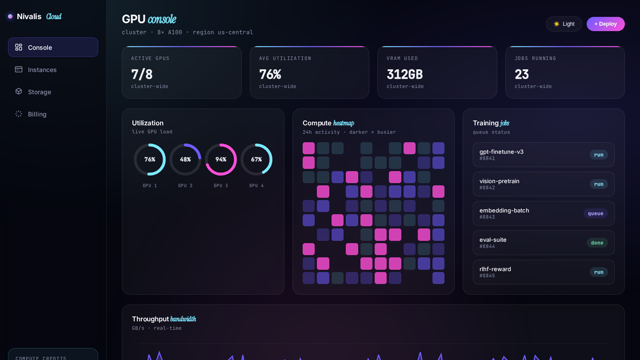
Task: Click the + Deploy button
Action: [605, 24]
